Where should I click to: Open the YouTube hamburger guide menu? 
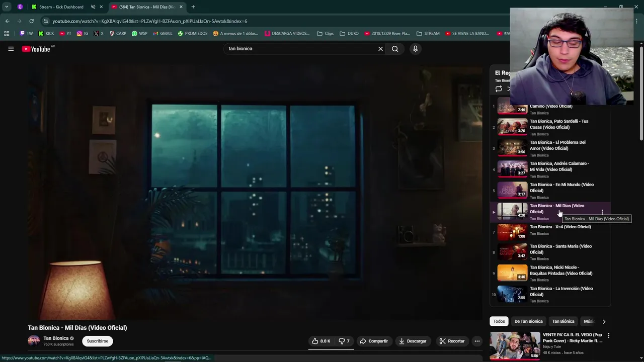coord(11,49)
